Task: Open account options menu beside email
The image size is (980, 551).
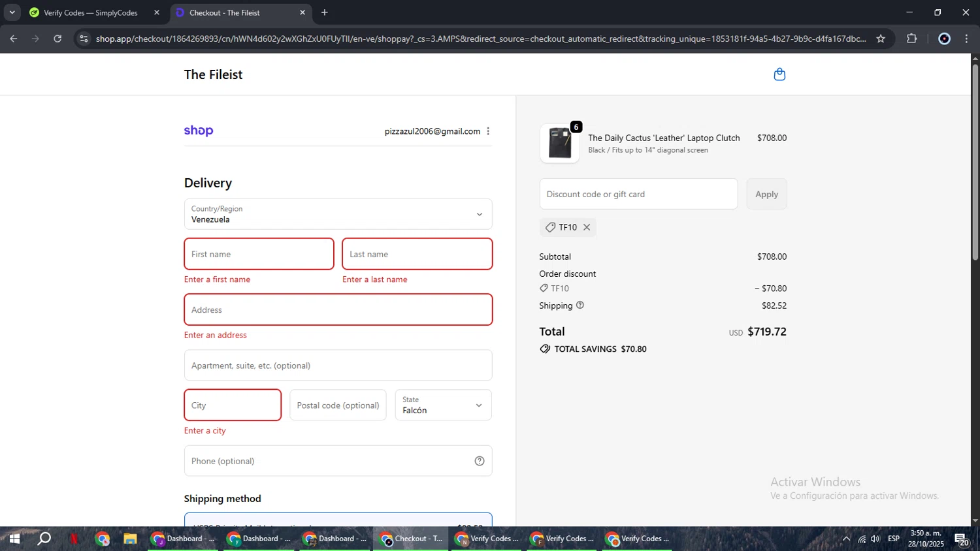Action: pyautogui.click(x=488, y=131)
